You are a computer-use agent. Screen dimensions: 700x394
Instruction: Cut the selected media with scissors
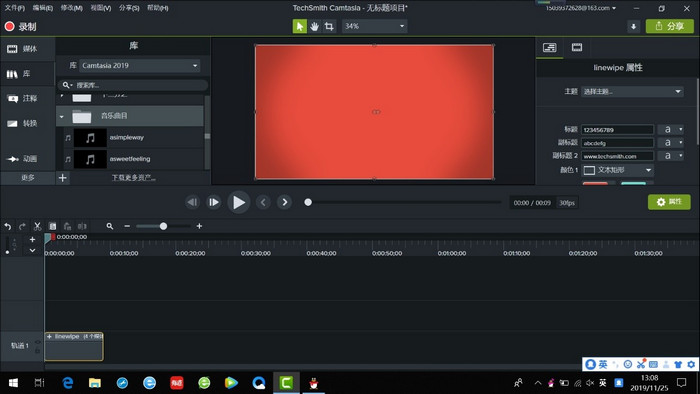point(38,226)
